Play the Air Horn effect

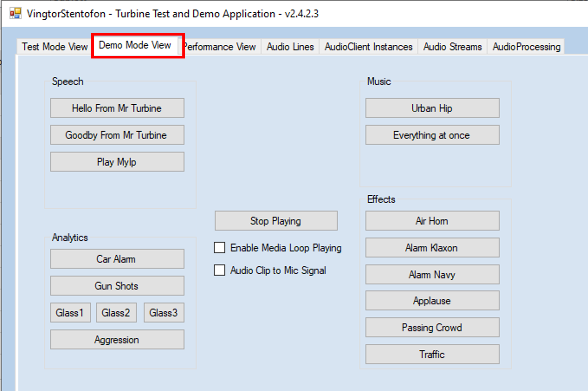pyautogui.click(x=432, y=221)
